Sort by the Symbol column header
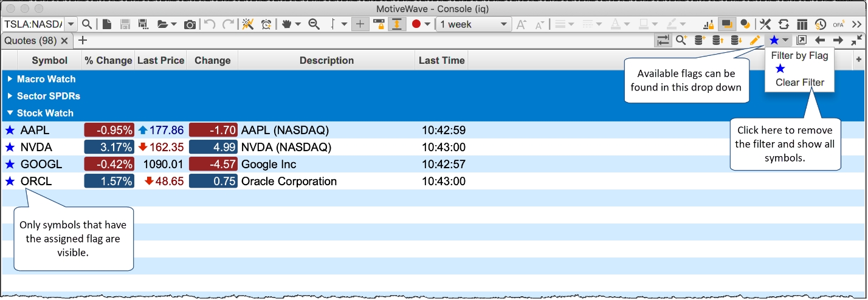The width and height of the screenshot is (868, 300). coord(50,60)
